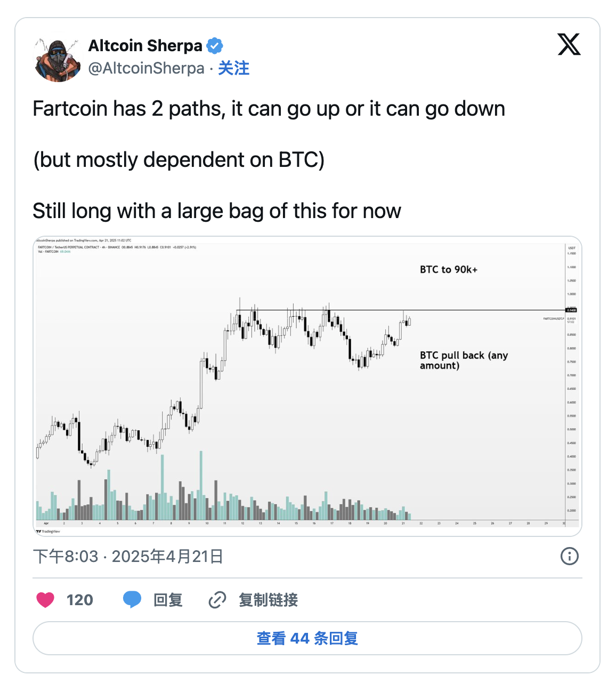
Task: Like the post with the heart icon
Action: tap(45, 600)
